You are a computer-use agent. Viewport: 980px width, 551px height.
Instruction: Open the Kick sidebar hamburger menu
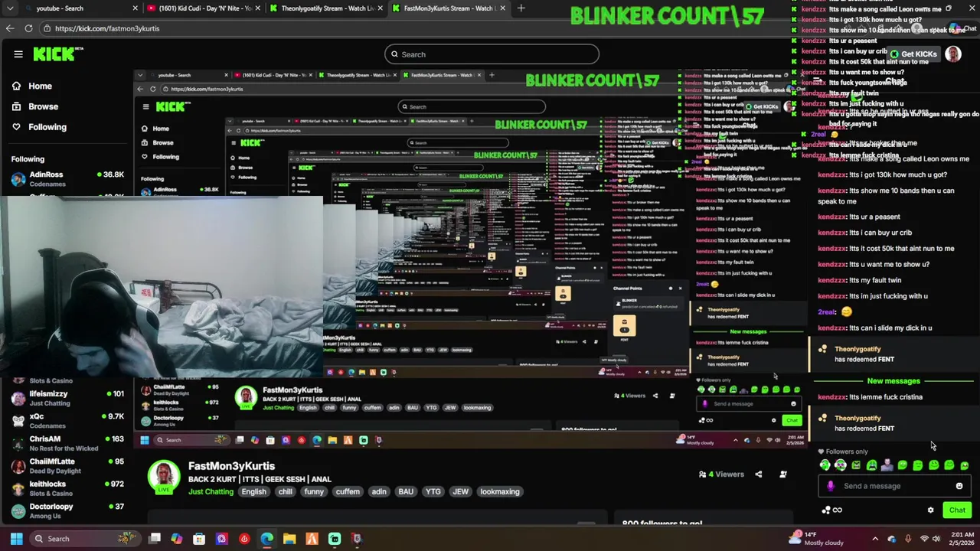click(18, 54)
